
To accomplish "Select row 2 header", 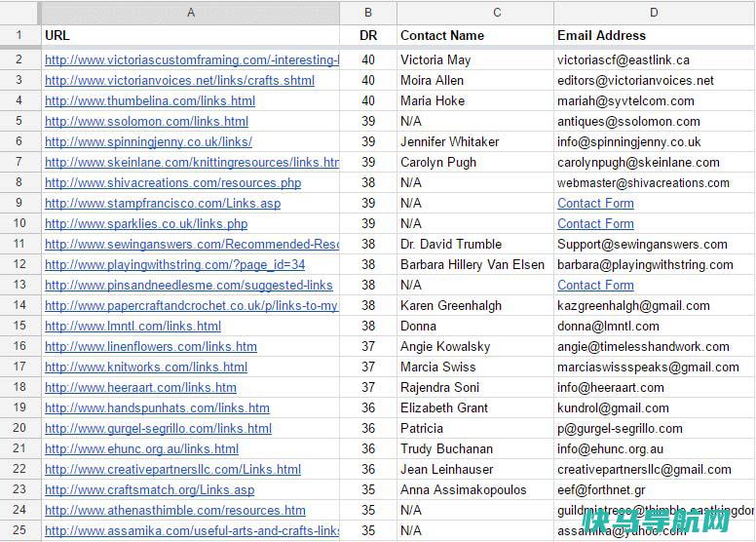I will click(19, 59).
